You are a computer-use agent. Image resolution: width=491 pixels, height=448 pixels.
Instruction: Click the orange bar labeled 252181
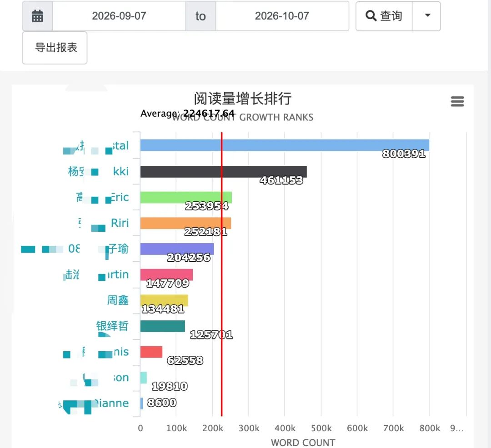tap(185, 223)
